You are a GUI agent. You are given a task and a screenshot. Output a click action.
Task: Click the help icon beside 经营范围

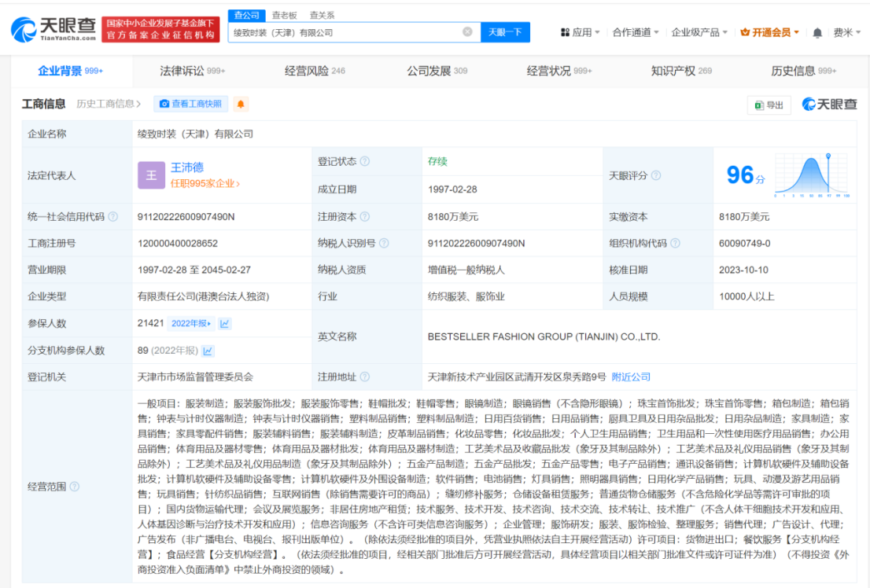click(x=75, y=487)
